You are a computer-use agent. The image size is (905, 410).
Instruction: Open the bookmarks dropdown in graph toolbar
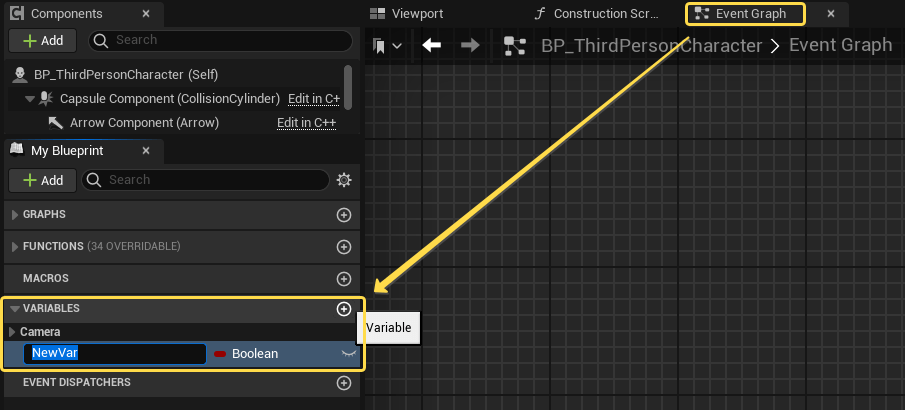(x=387, y=46)
